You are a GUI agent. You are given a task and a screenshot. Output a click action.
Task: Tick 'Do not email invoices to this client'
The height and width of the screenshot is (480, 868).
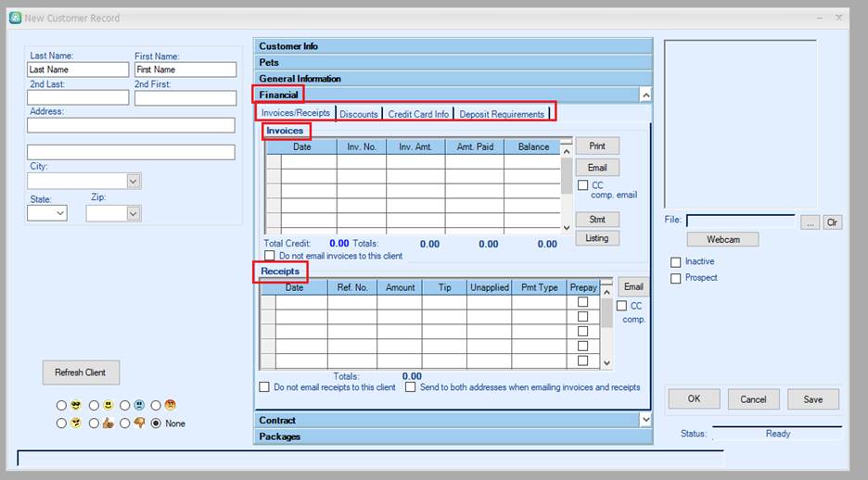coord(270,256)
